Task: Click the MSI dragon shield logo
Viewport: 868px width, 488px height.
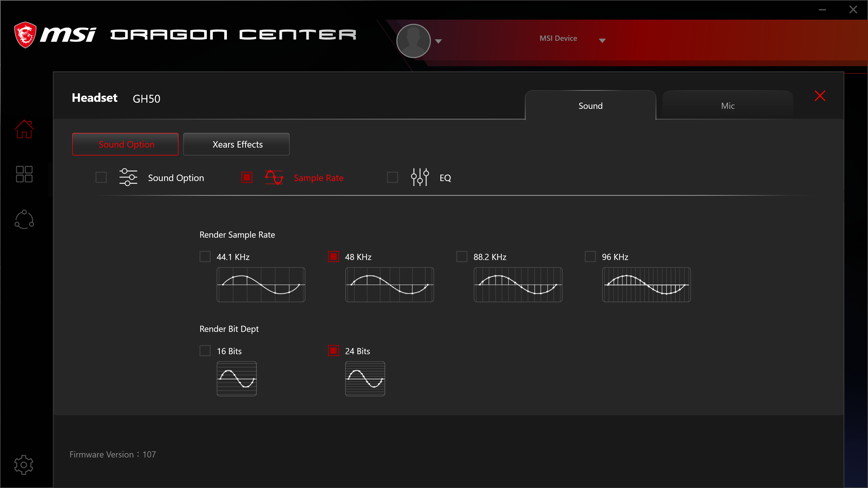Action: 25,35
